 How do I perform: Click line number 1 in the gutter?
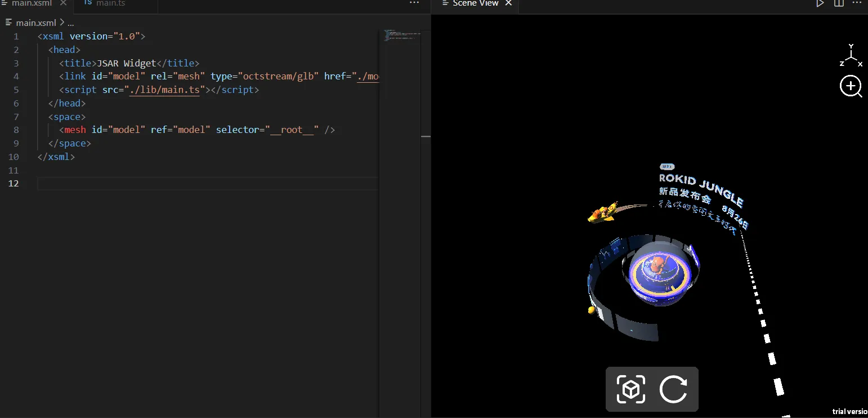tap(16, 37)
